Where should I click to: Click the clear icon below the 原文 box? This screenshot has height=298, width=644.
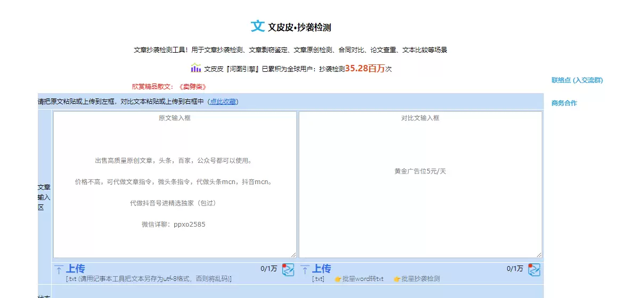[x=288, y=270]
